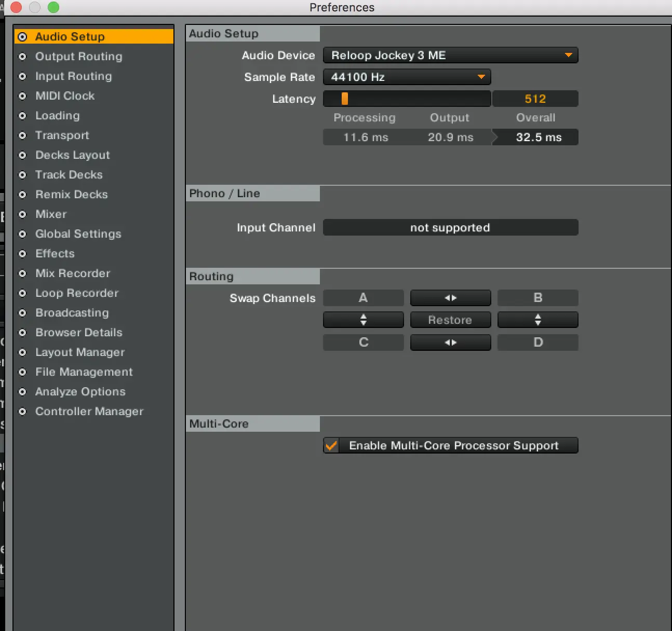Go to Controller Manager preferences
This screenshot has width=672, height=631.
[89, 411]
